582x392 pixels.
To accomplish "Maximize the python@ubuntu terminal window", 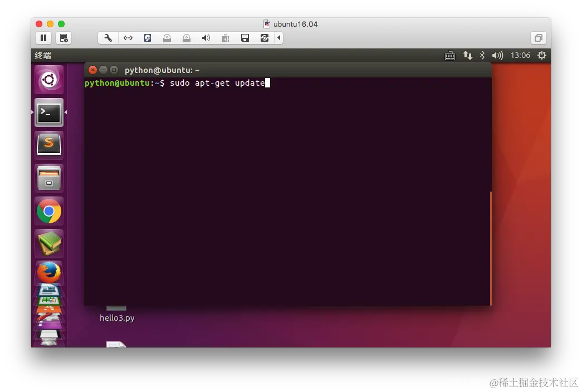I will [x=114, y=70].
